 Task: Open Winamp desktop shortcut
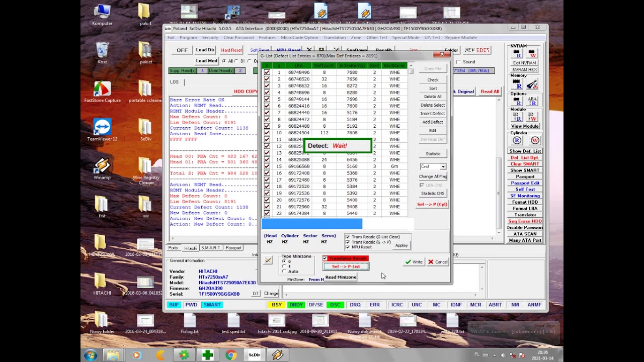(x=102, y=168)
